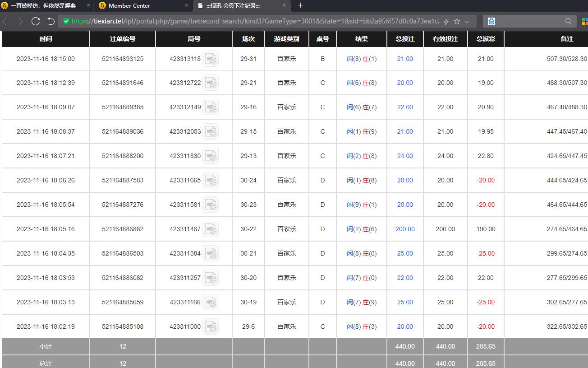Click the undo/restore arrow beside reload
Image resolution: width=588 pixels, height=368 pixels.
[x=51, y=21]
